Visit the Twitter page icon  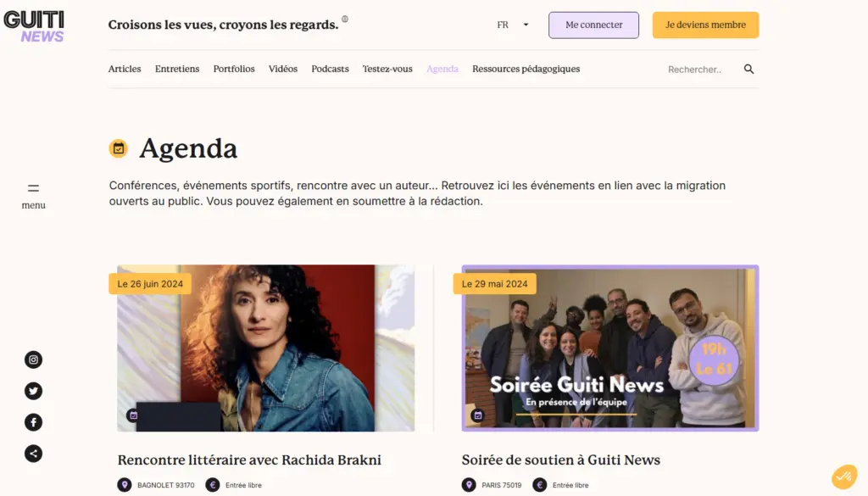[33, 391]
